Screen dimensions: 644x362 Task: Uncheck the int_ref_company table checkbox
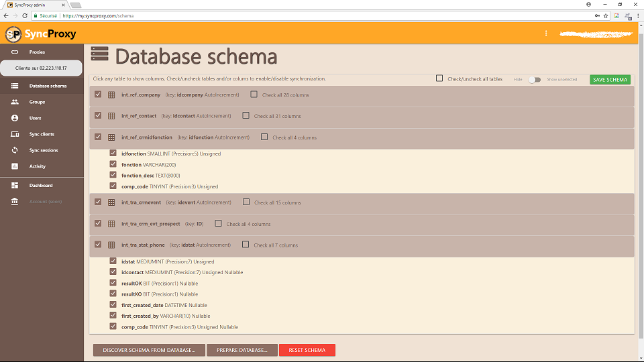98,95
